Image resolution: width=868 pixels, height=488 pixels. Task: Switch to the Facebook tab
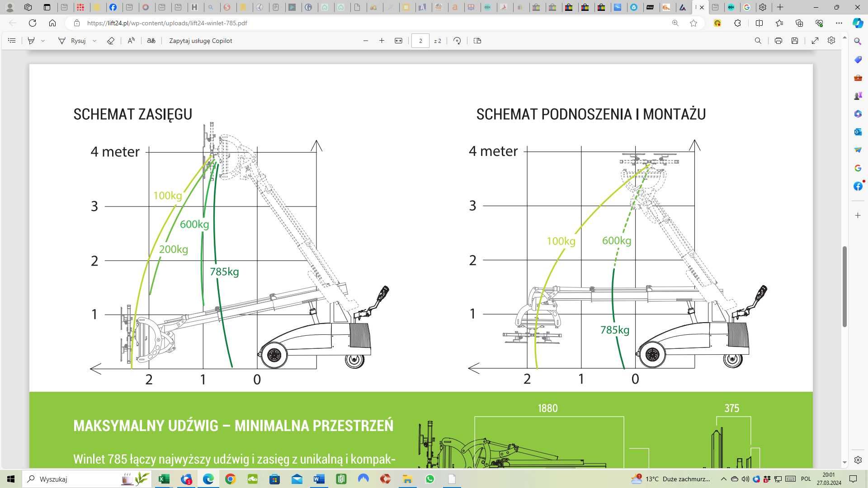[113, 7]
